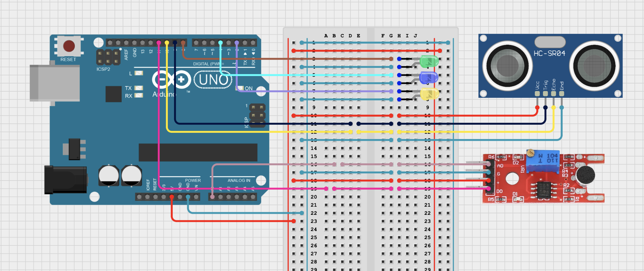Click the UNO logo on the board

(x=213, y=80)
